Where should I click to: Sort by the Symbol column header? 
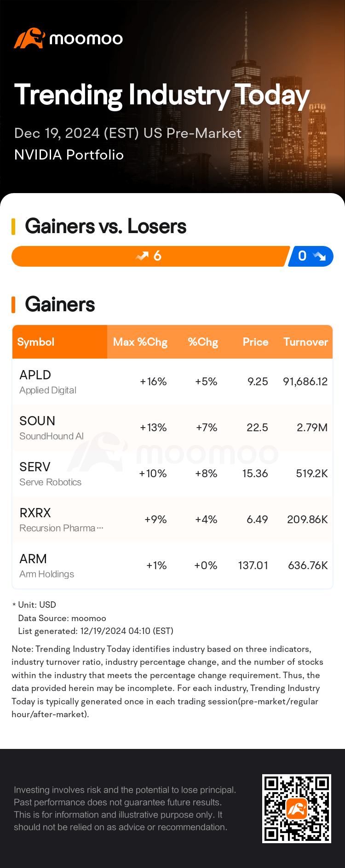tap(36, 342)
